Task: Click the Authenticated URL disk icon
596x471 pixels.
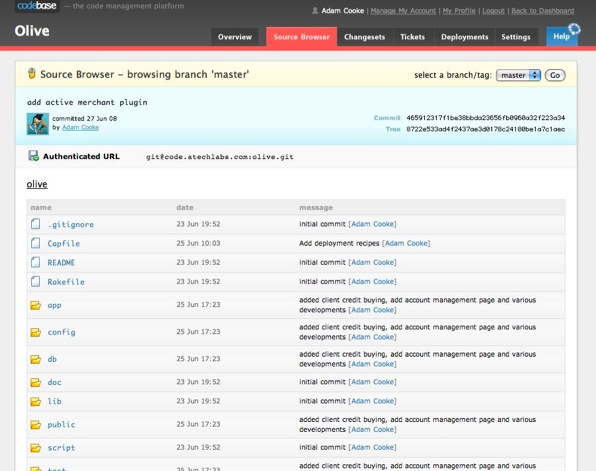Action: (x=33, y=156)
